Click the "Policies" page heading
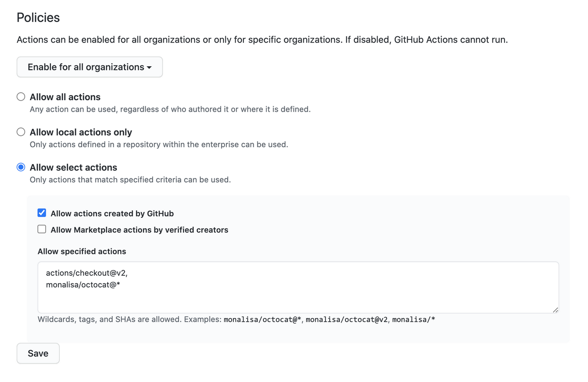The image size is (588, 382). pyautogui.click(x=38, y=17)
